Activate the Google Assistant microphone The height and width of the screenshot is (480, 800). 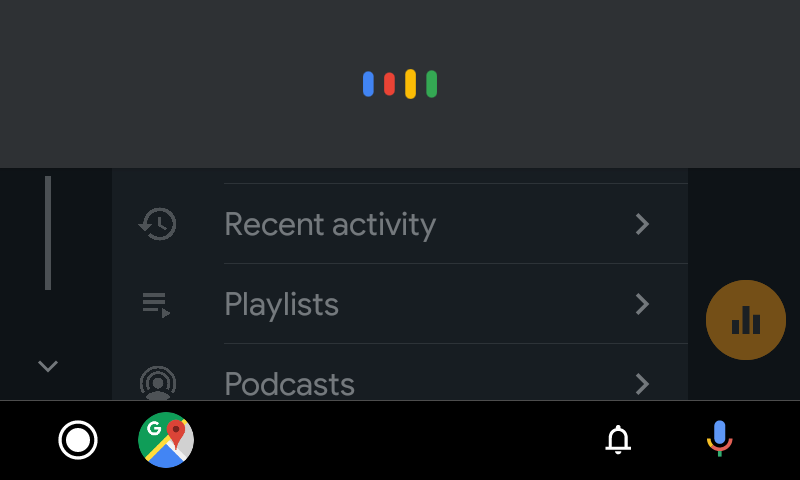pyautogui.click(x=718, y=440)
